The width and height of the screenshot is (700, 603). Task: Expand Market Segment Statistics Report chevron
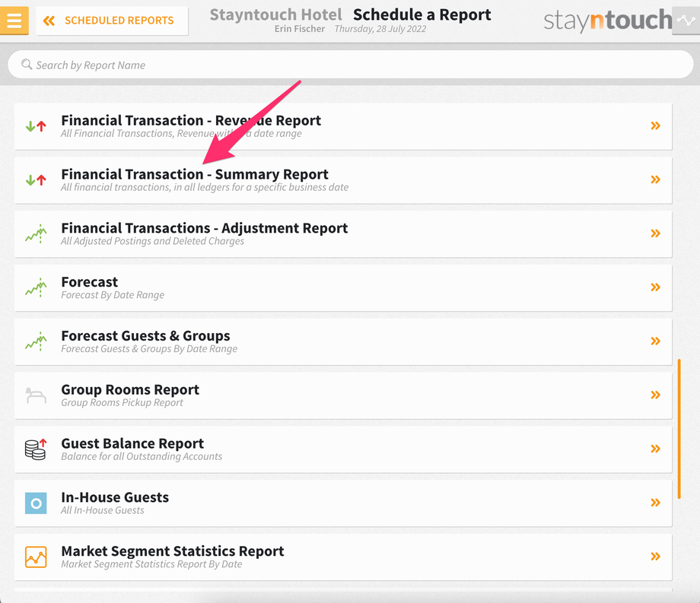point(655,556)
